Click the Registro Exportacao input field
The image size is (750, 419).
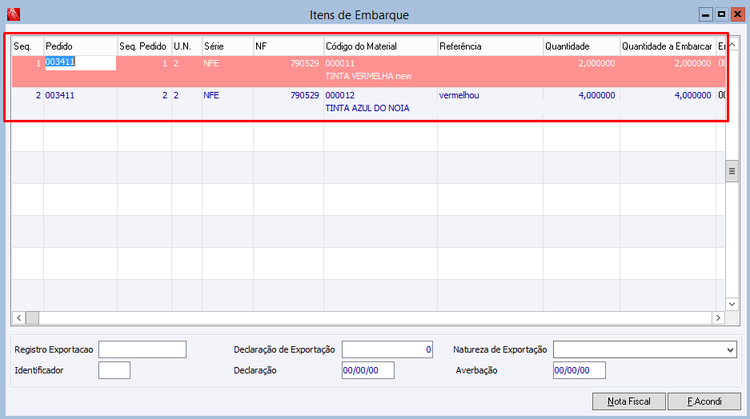coord(142,350)
